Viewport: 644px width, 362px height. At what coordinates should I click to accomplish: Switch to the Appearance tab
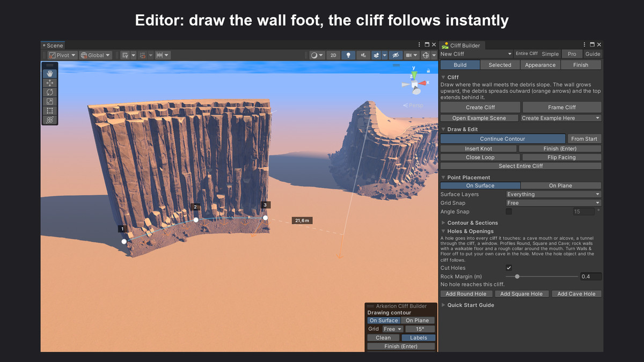(x=540, y=65)
